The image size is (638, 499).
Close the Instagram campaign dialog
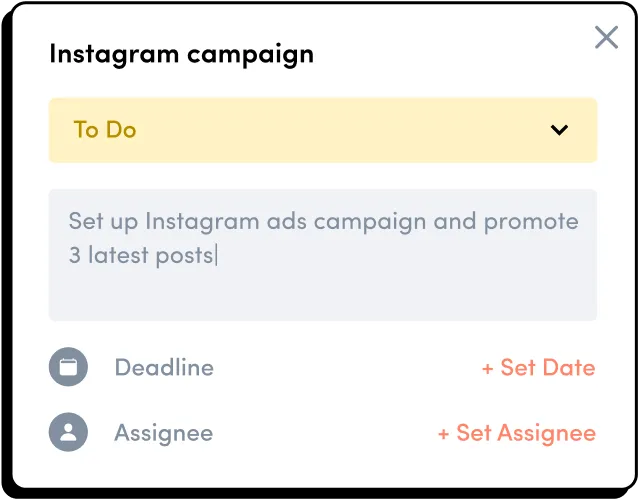pyautogui.click(x=606, y=38)
